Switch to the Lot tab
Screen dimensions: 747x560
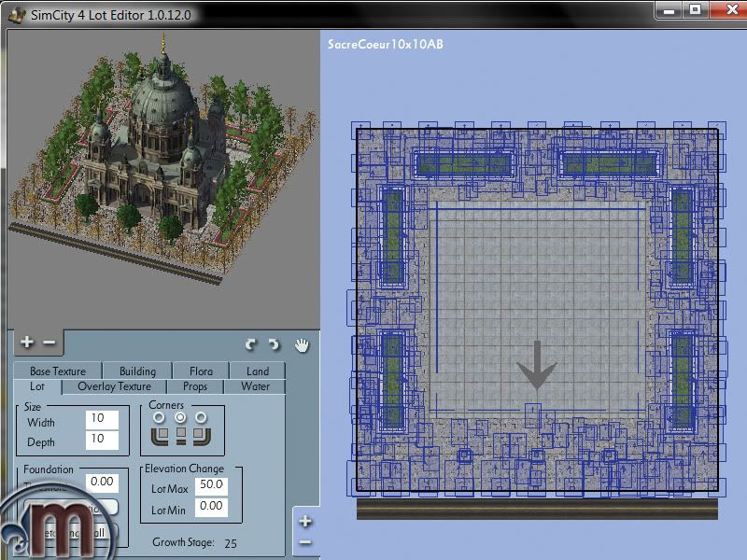(37, 386)
